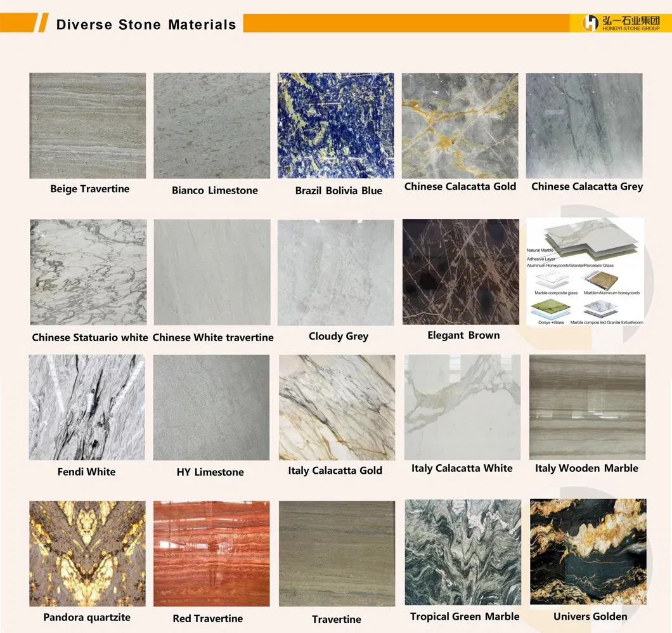This screenshot has height=633, width=672.
Task: Open the Italy Wooden Marble image
Action: click(x=587, y=407)
